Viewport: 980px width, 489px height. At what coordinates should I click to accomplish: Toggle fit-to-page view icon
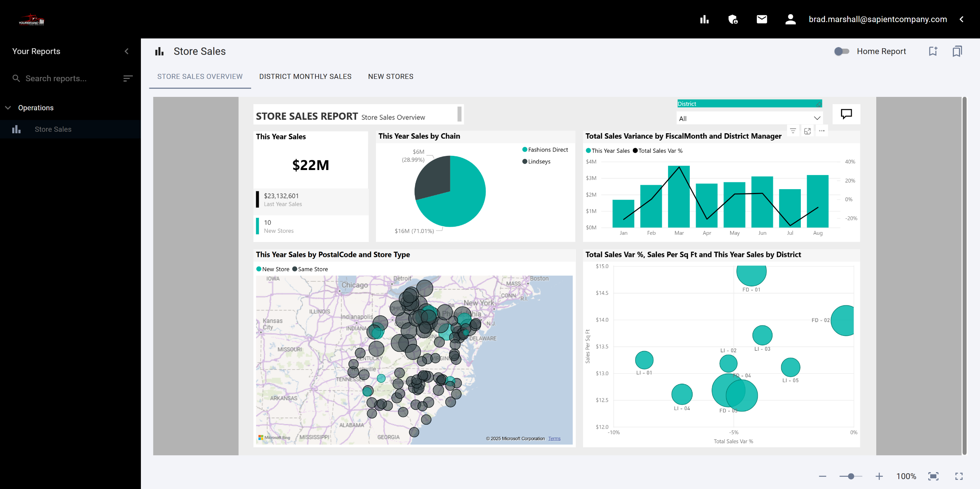[x=933, y=476]
